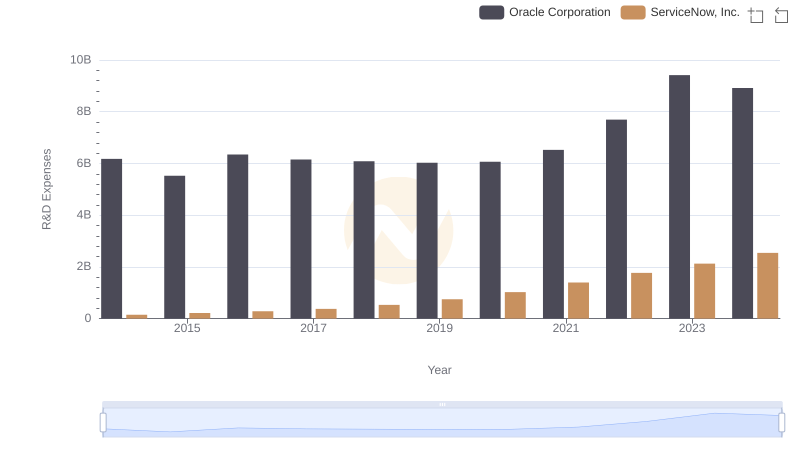Screen dimensions: 800x461
Task: Click the right handle of the zoom slider
Action: (781, 422)
